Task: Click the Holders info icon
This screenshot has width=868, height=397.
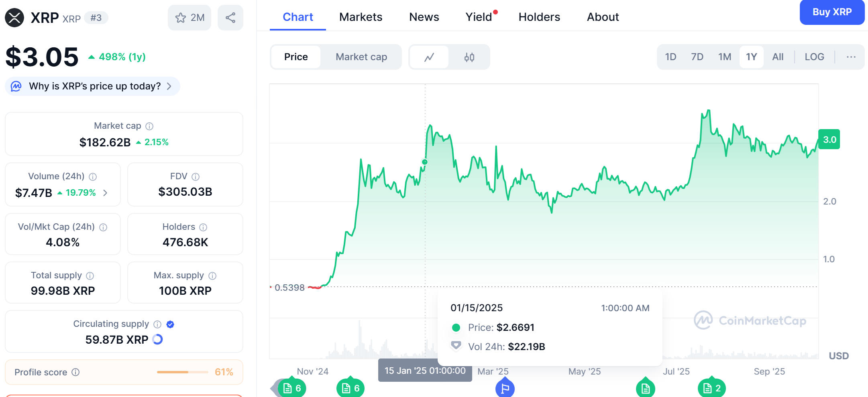Action: (203, 227)
